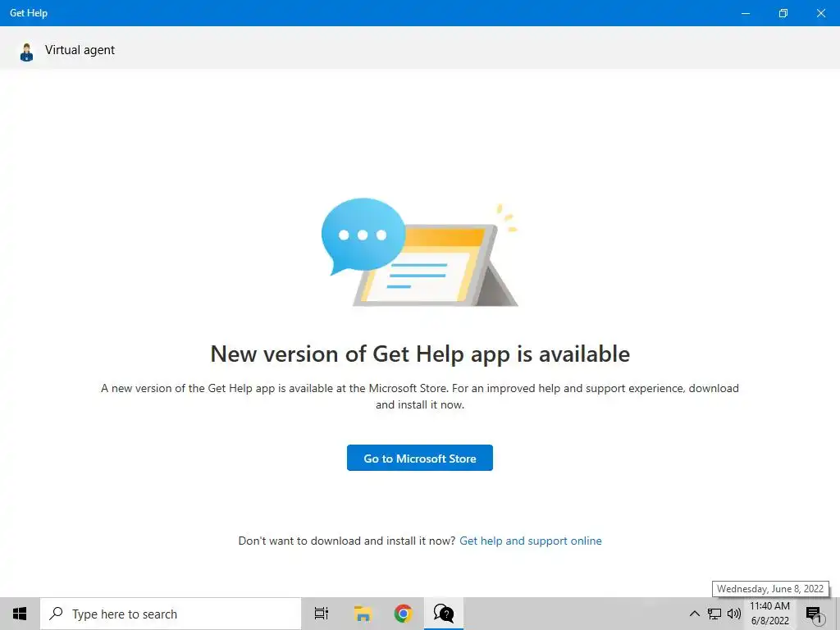Click the heading New version of Get Help
The image size is (840, 630).
pyautogui.click(x=420, y=354)
